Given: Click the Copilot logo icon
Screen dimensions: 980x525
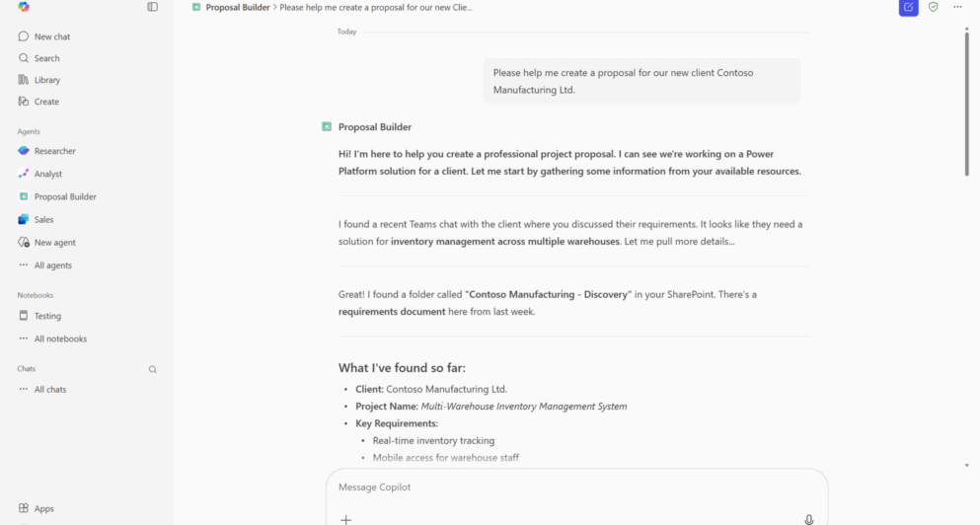Looking at the screenshot, I should (x=24, y=7).
